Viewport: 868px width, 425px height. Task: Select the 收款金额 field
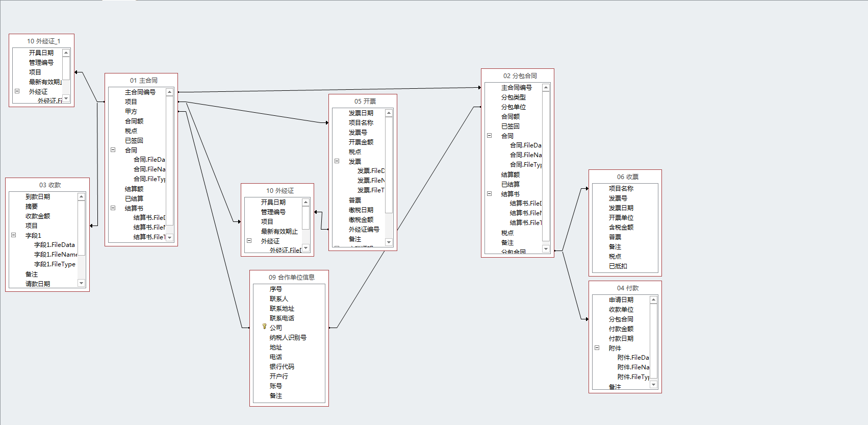coord(38,216)
